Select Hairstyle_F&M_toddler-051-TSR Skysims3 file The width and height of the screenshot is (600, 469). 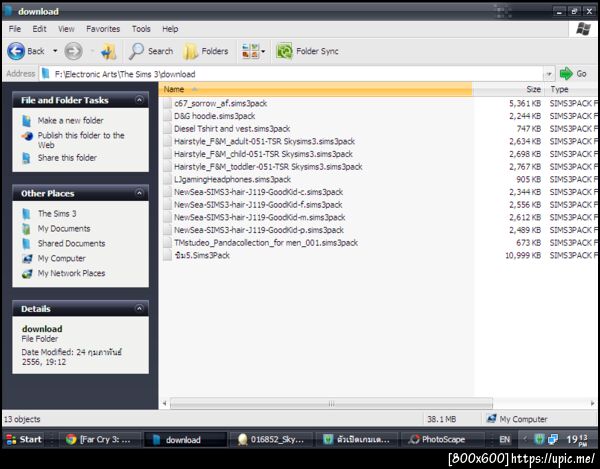click(x=268, y=166)
